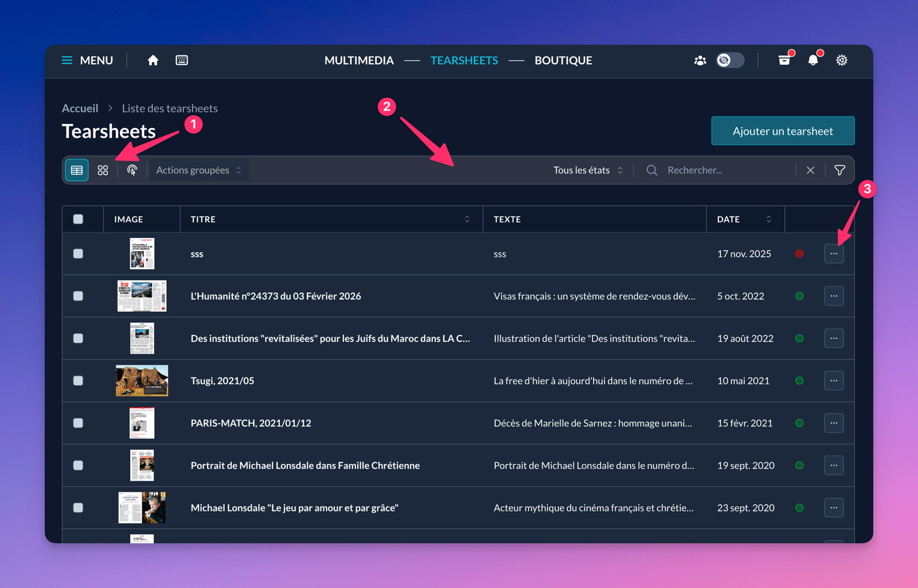The height and width of the screenshot is (588, 918).
Task: Sort by the DATE column arrows
Action: pos(768,219)
